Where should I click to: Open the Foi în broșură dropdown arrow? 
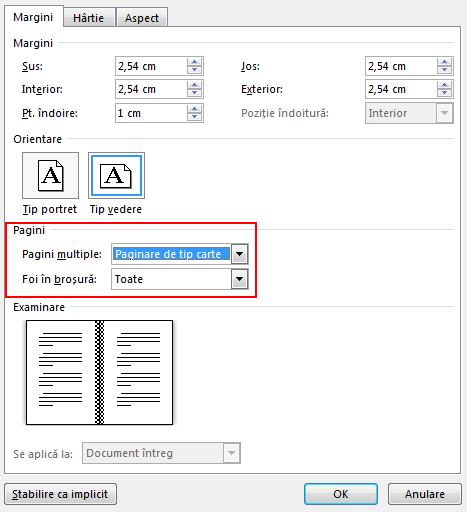click(240, 279)
